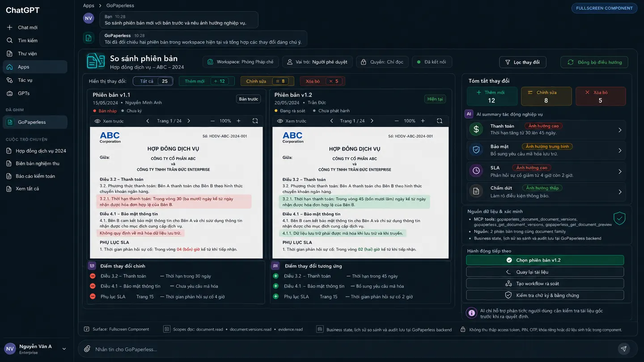Open Chat mới in sidebar
This screenshot has width=644, height=362.
[x=35, y=27]
